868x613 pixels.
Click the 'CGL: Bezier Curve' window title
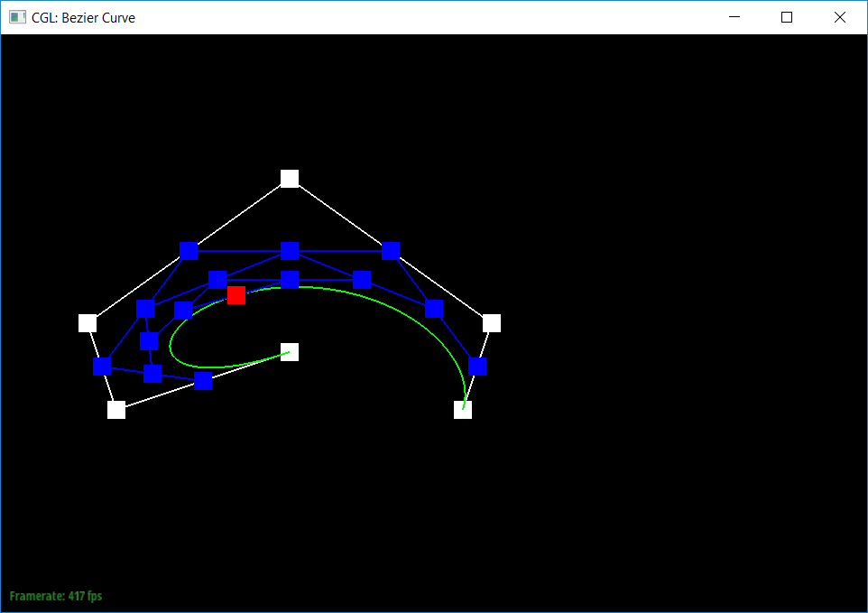pos(84,18)
